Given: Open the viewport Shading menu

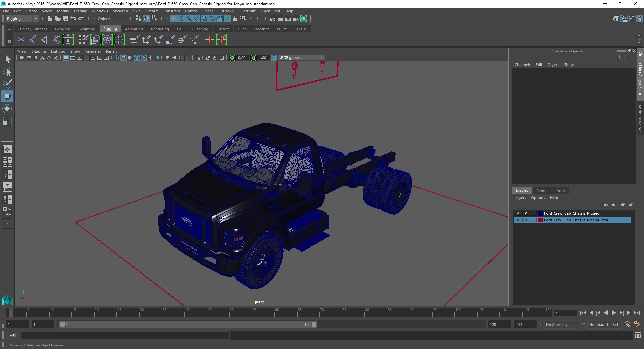Looking at the screenshot, I should tap(39, 51).
